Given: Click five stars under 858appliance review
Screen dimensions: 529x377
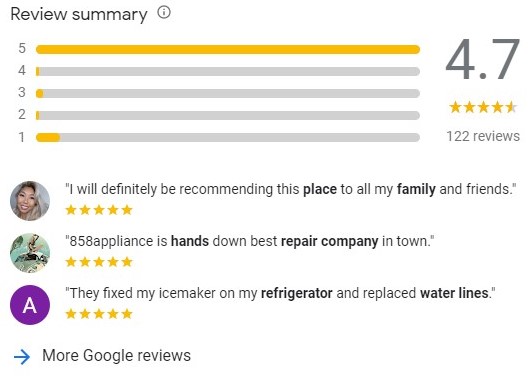Looking at the screenshot, I should (99, 262).
